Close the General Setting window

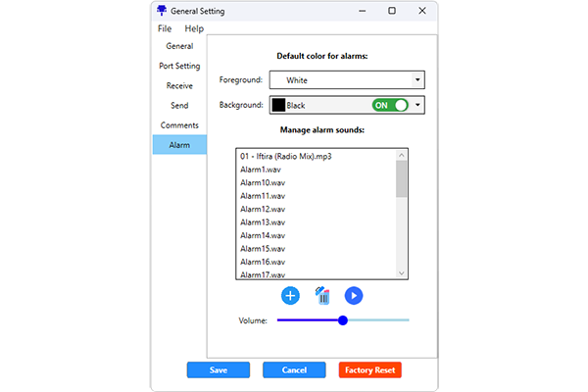[422, 11]
